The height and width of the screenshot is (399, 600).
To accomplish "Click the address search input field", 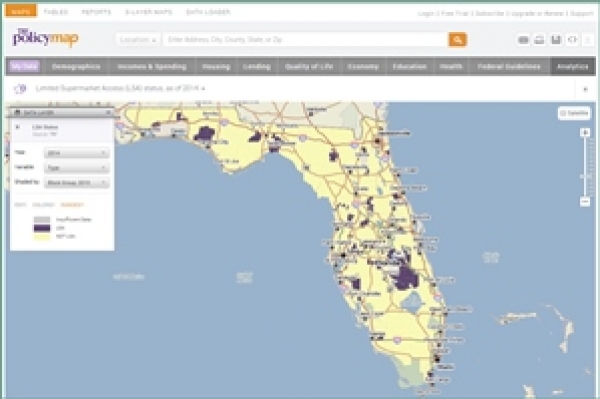I will click(305, 39).
